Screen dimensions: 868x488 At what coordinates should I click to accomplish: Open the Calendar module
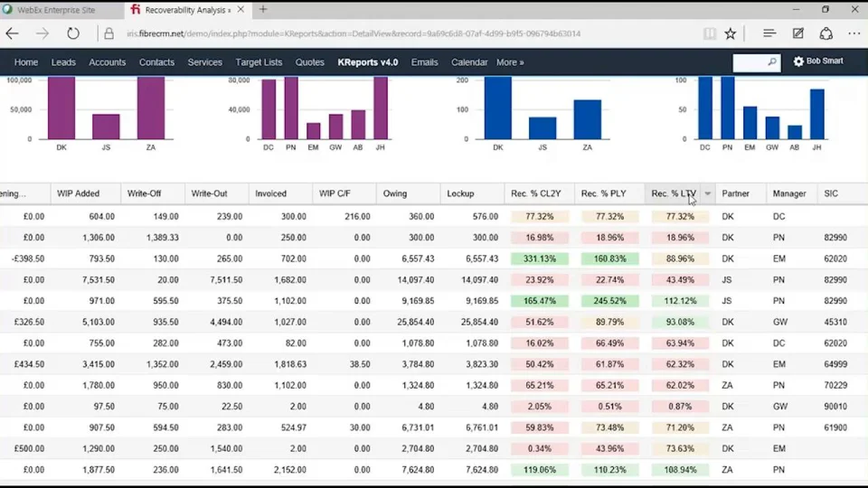pos(469,62)
